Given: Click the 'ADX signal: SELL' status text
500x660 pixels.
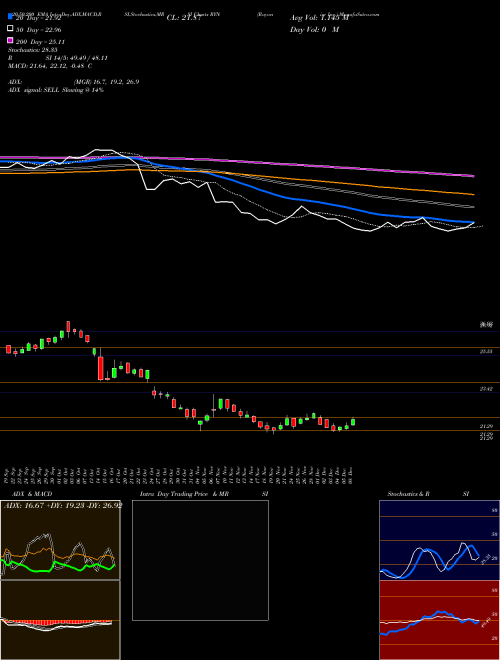Looking at the screenshot, I should (35, 90).
